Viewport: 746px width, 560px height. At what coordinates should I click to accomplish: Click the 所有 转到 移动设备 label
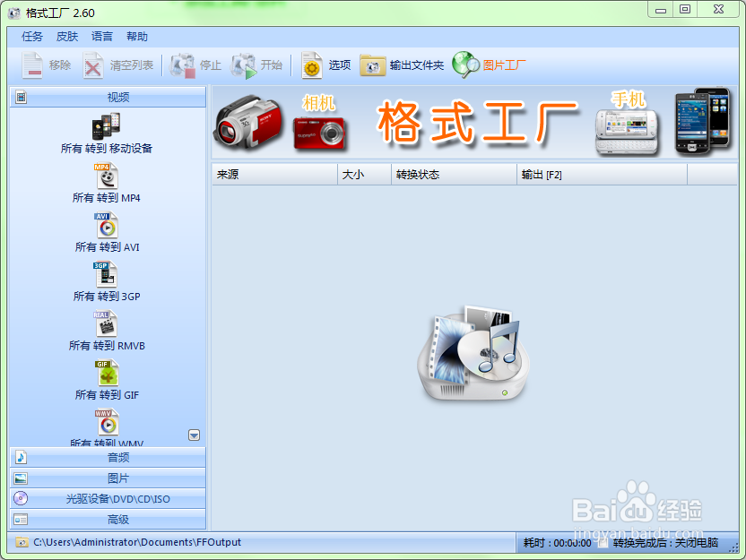pyautogui.click(x=107, y=149)
